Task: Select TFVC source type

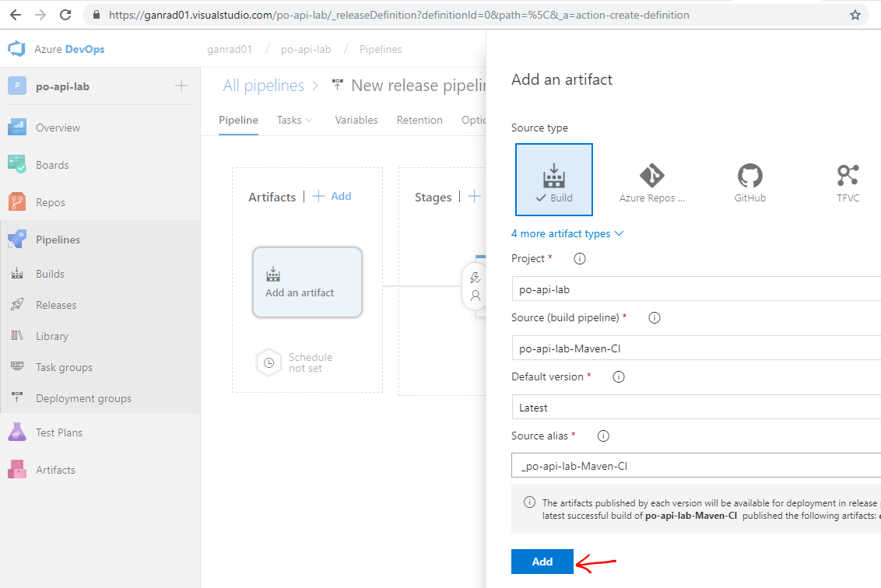Action: pyautogui.click(x=848, y=183)
